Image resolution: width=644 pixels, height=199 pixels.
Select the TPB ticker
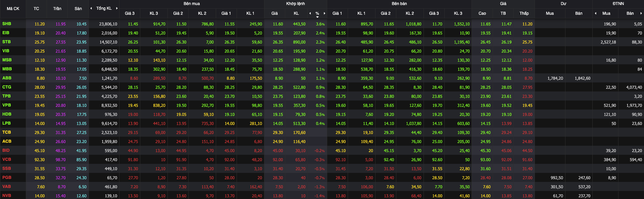coord(7,96)
